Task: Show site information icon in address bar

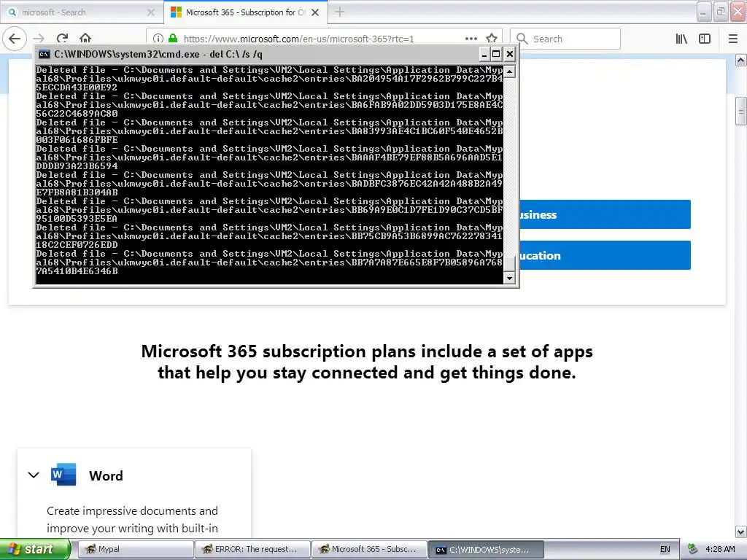Action: pos(158,39)
